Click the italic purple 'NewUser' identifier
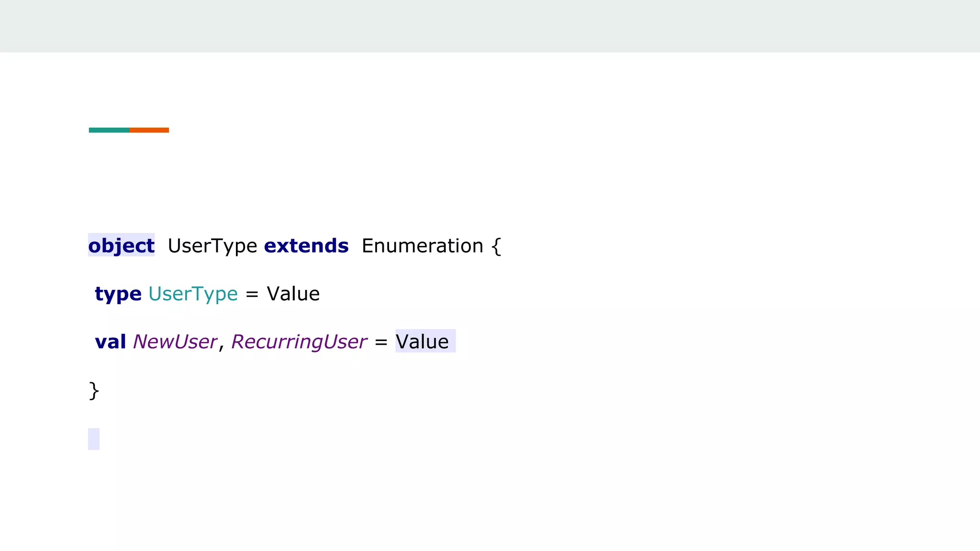The width and height of the screenshot is (980, 551). 175,342
